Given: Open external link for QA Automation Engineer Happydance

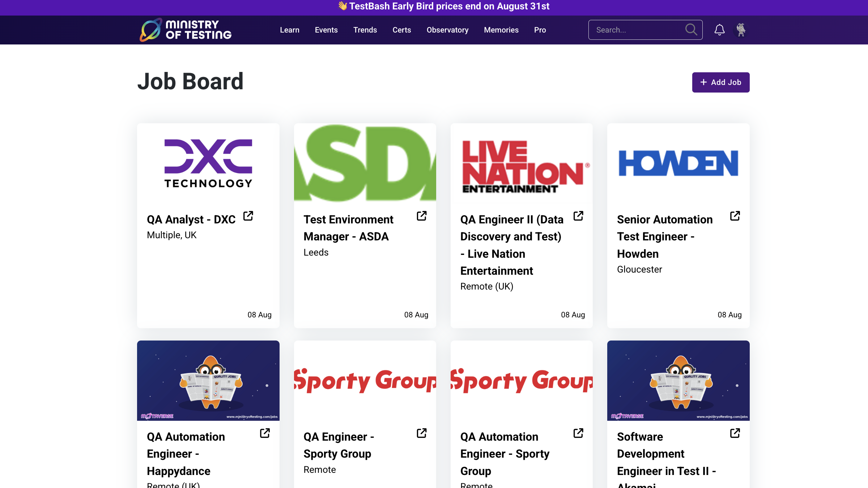Looking at the screenshot, I should [x=265, y=433].
